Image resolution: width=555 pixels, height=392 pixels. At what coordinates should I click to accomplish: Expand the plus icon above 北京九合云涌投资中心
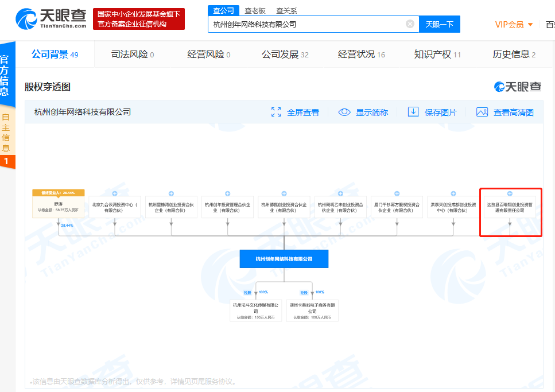tap(115, 193)
